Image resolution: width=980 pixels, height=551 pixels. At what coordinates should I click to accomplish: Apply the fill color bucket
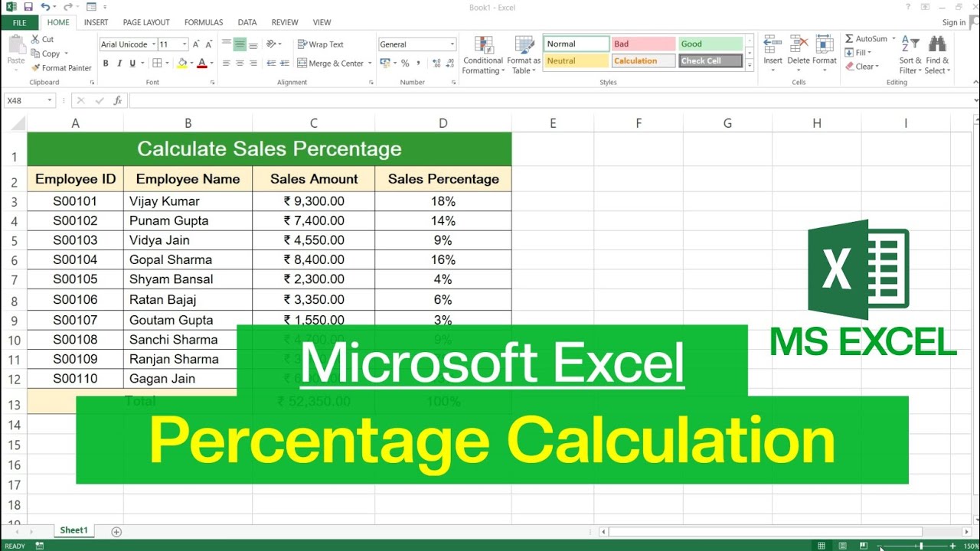[x=182, y=64]
